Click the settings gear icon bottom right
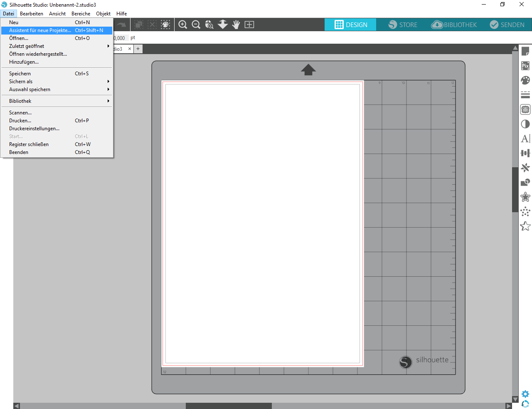The image size is (532, 409). (525, 394)
